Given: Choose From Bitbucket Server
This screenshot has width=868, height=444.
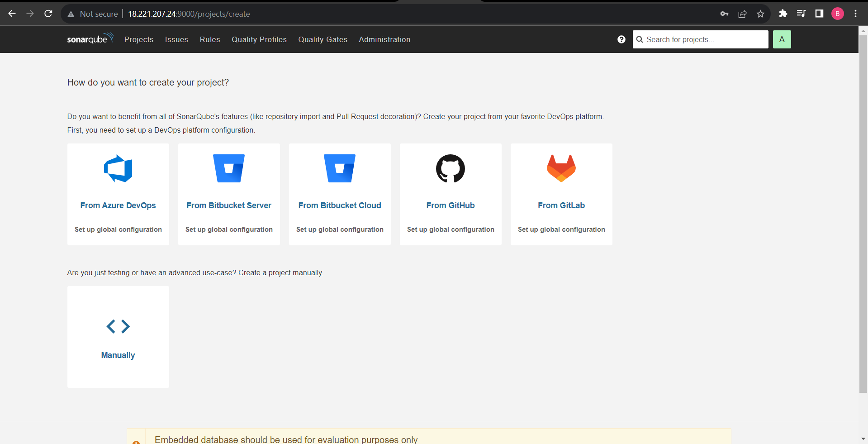Looking at the screenshot, I should tap(229, 205).
